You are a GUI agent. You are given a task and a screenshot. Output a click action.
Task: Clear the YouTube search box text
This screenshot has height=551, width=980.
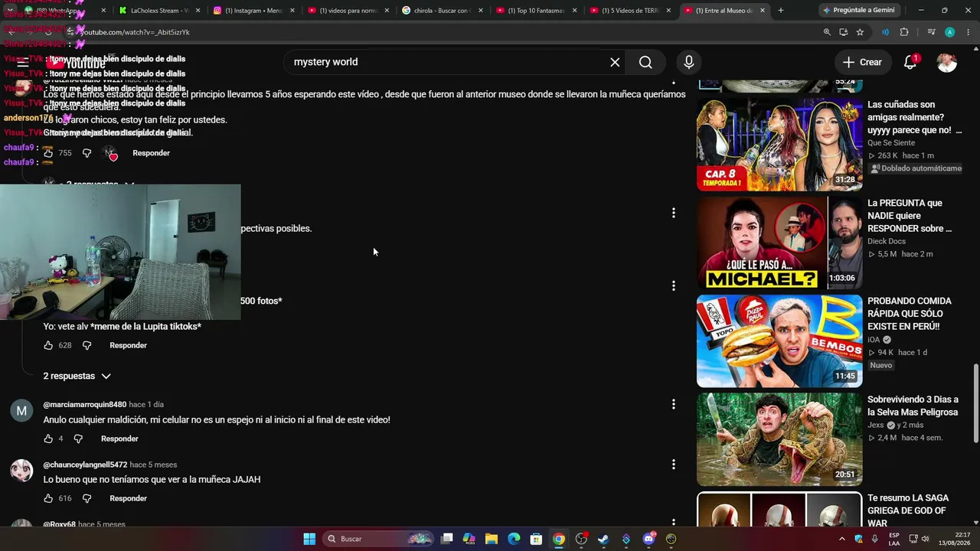[615, 62]
